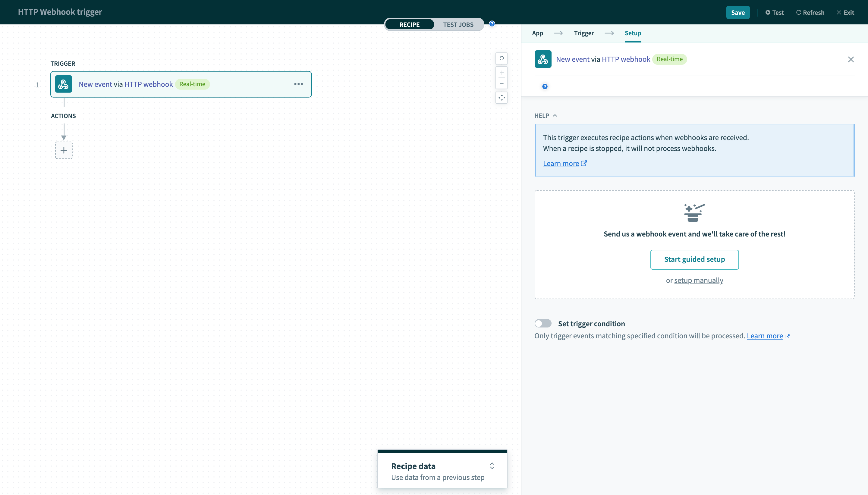This screenshot has width=868, height=495.
Task: Save the recipe
Action: (737, 12)
